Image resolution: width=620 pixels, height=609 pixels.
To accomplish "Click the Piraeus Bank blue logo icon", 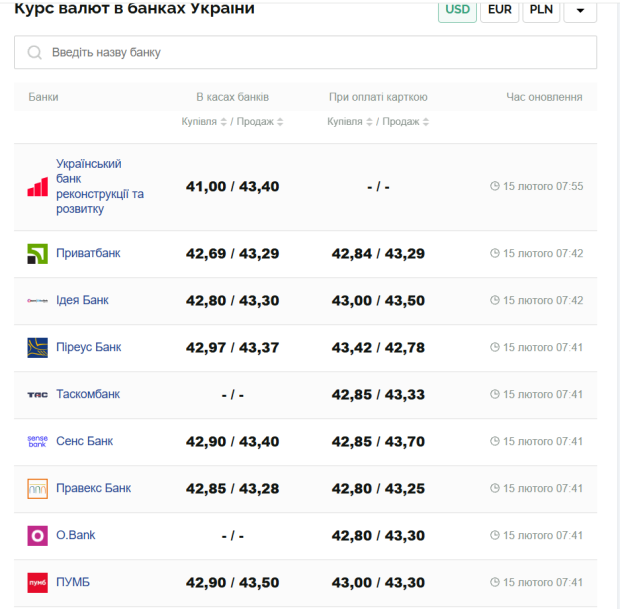I will 37,348.
